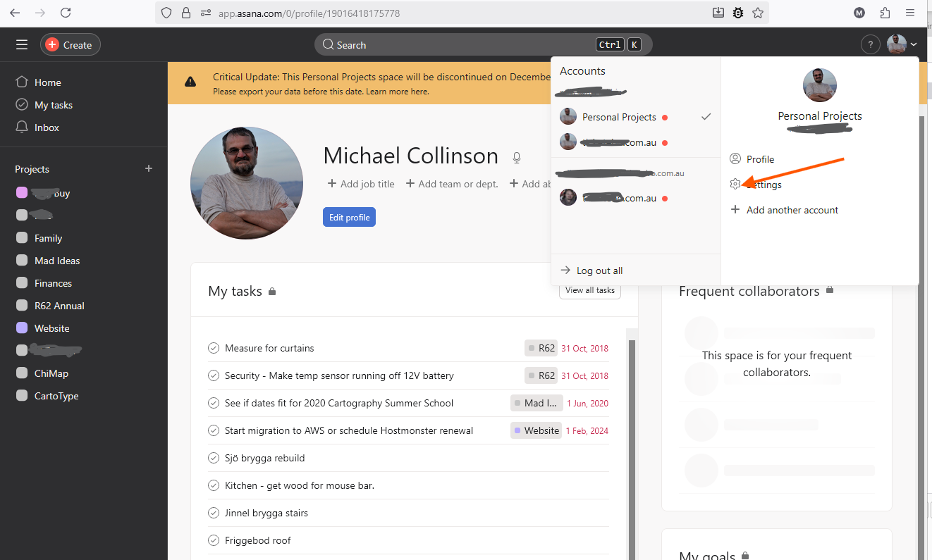Viewport: 932px width, 560px height.
Task: Click the bug extension icon in address bar
Action: point(738,13)
